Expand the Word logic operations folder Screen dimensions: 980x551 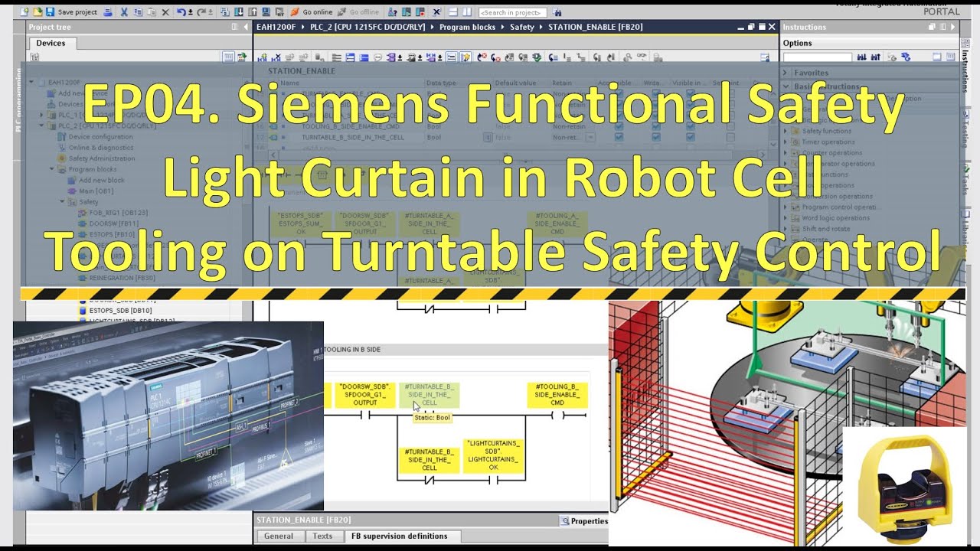[x=786, y=218]
